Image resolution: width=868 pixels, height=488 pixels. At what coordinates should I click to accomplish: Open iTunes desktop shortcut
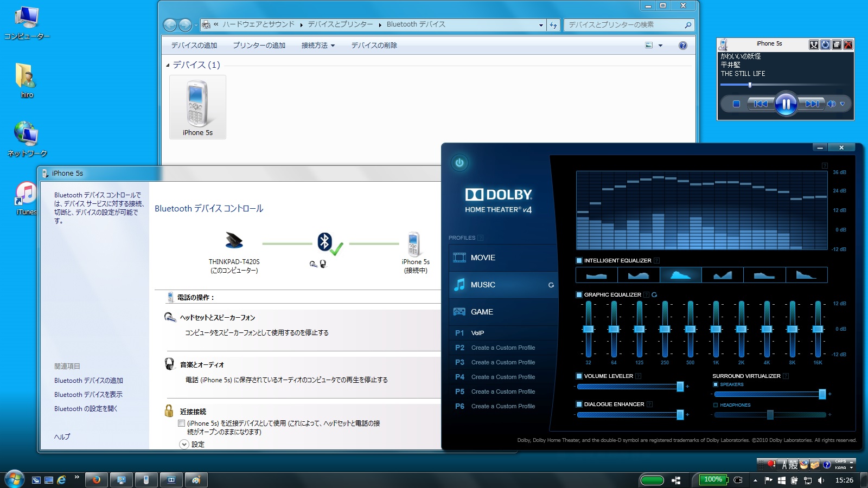[26, 199]
